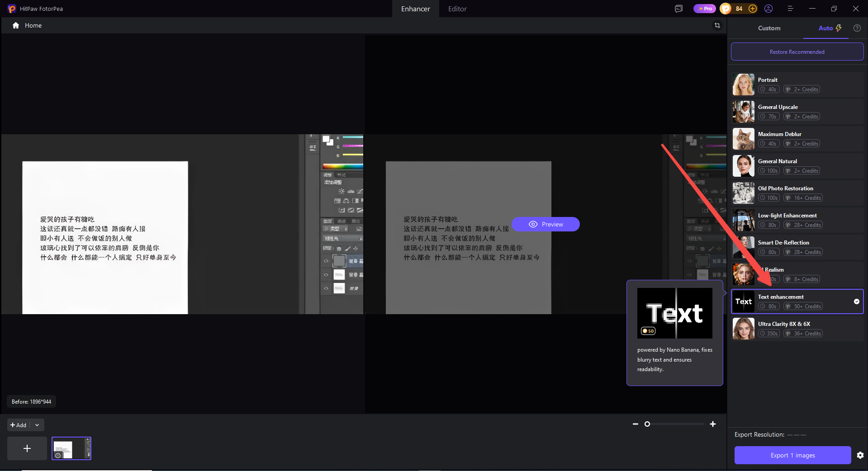This screenshot has width=868, height=471.
Task: Click the zoom slider handle
Action: [647, 424]
